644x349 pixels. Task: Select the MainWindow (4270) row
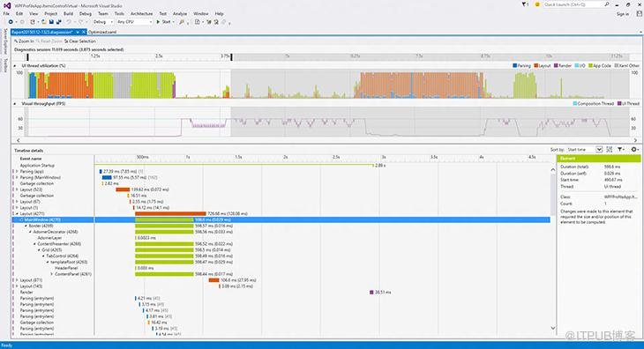pyautogui.click(x=281, y=219)
